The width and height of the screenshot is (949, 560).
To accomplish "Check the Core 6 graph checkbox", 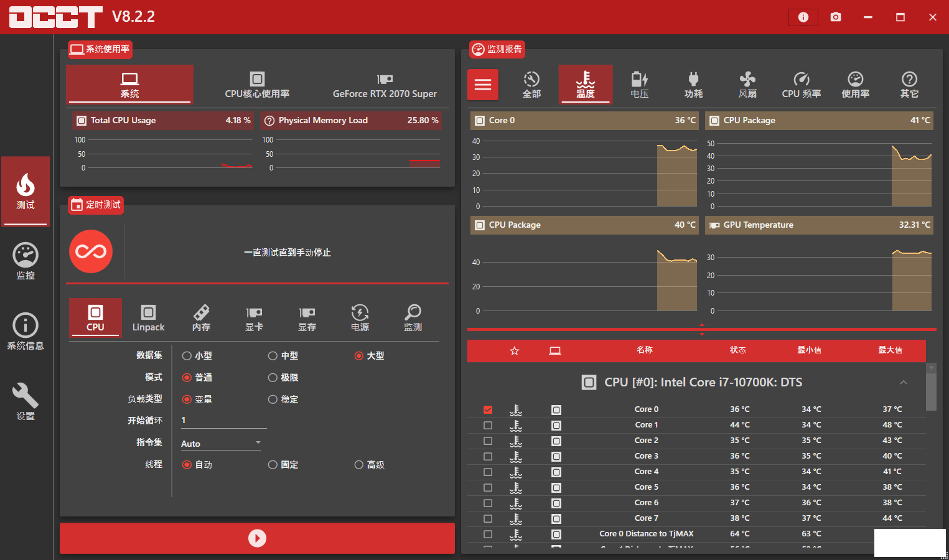I will [488, 503].
